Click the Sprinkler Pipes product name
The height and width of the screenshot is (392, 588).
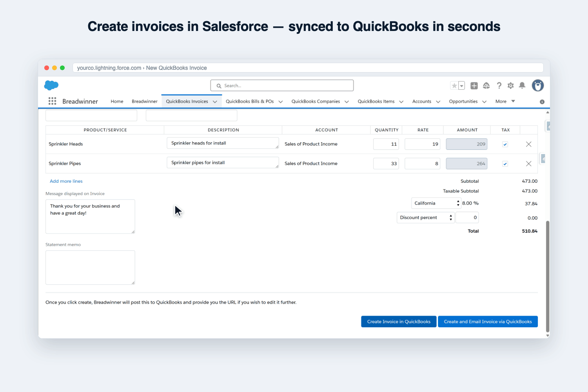coord(65,164)
